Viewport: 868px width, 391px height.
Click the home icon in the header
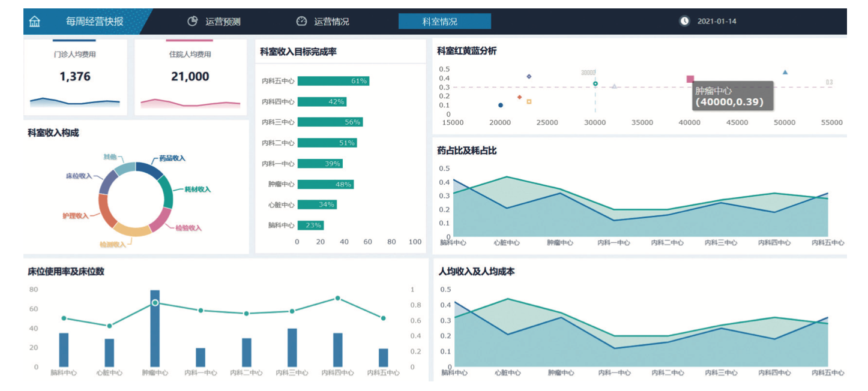pos(35,22)
